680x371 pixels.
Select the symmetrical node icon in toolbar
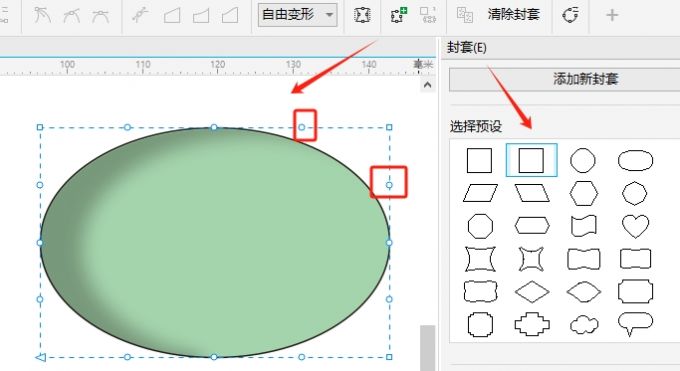tap(100, 16)
